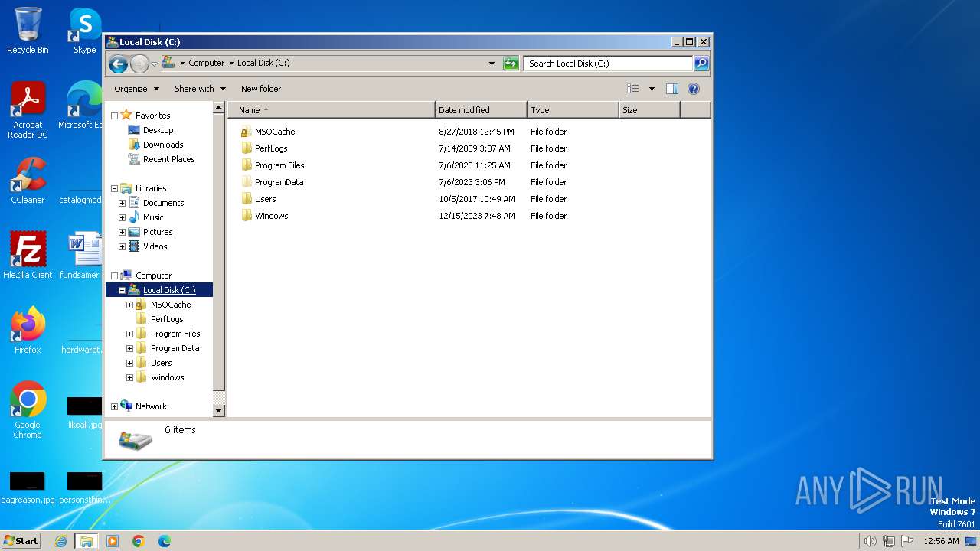Select the ProgramData folder in file list

272,182
